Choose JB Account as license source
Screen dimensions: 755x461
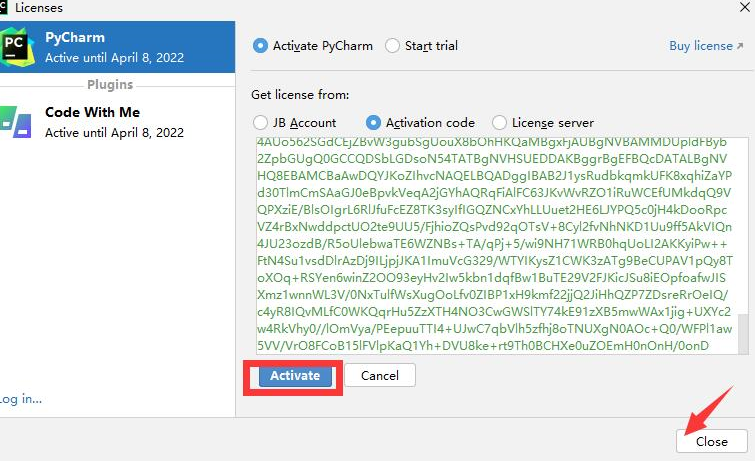pos(260,123)
